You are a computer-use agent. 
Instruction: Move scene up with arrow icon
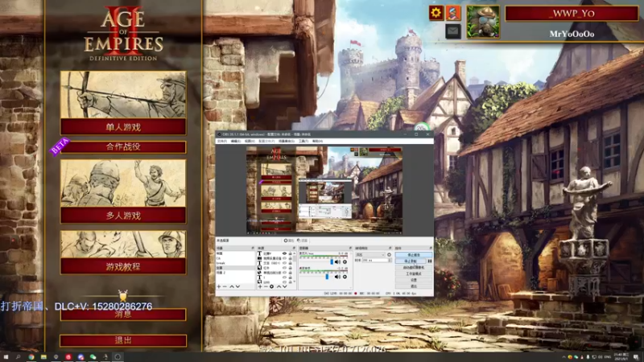(x=232, y=286)
